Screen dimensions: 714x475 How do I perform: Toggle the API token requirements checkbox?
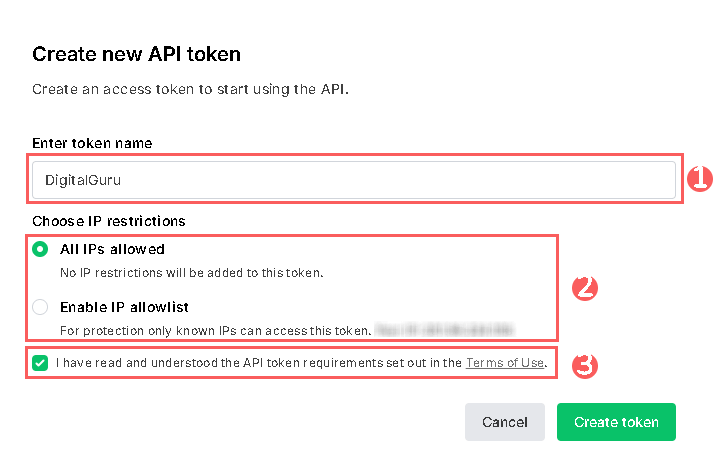(x=40, y=364)
